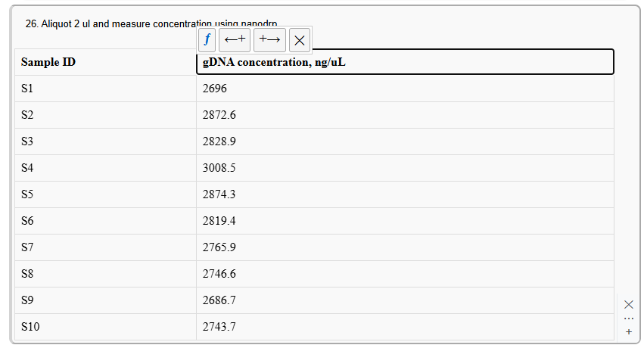
Task: Select the S3 sample ID cell
Action: coord(104,141)
